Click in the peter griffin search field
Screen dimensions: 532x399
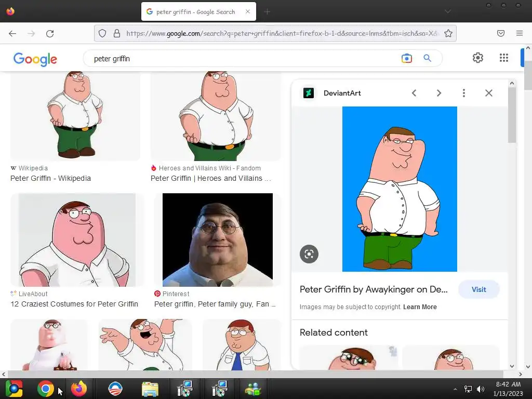(x=244, y=59)
